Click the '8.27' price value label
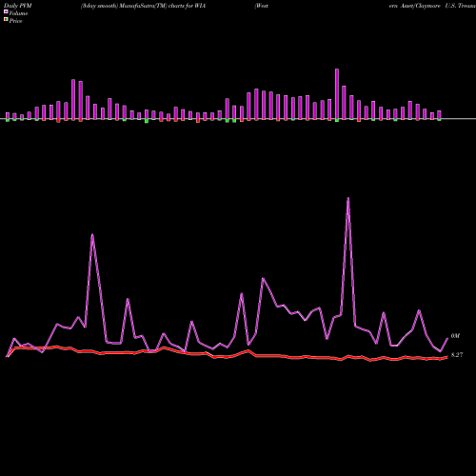 pyautogui.click(x=457, y=355)
